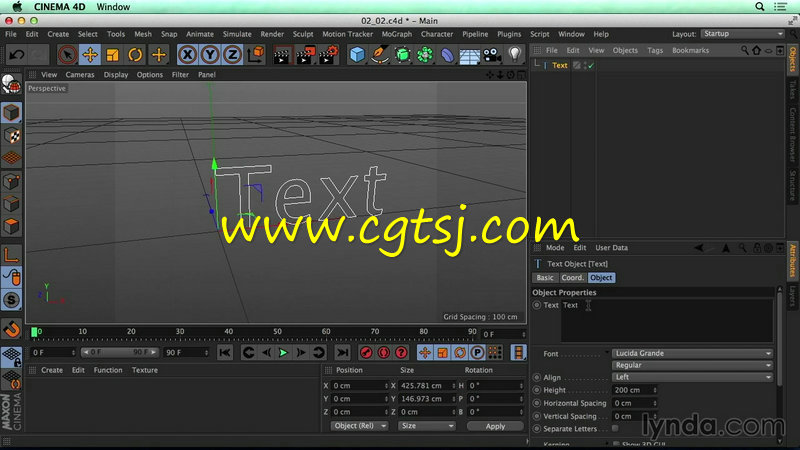Open the Object (Rel) dropdown

click(x=359, y=426)
